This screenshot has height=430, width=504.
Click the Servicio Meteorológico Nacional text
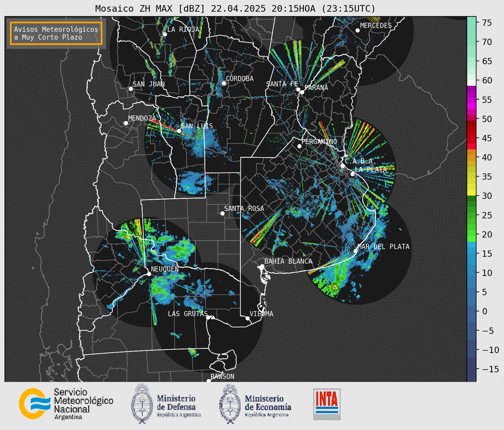[x=83, y=404]
